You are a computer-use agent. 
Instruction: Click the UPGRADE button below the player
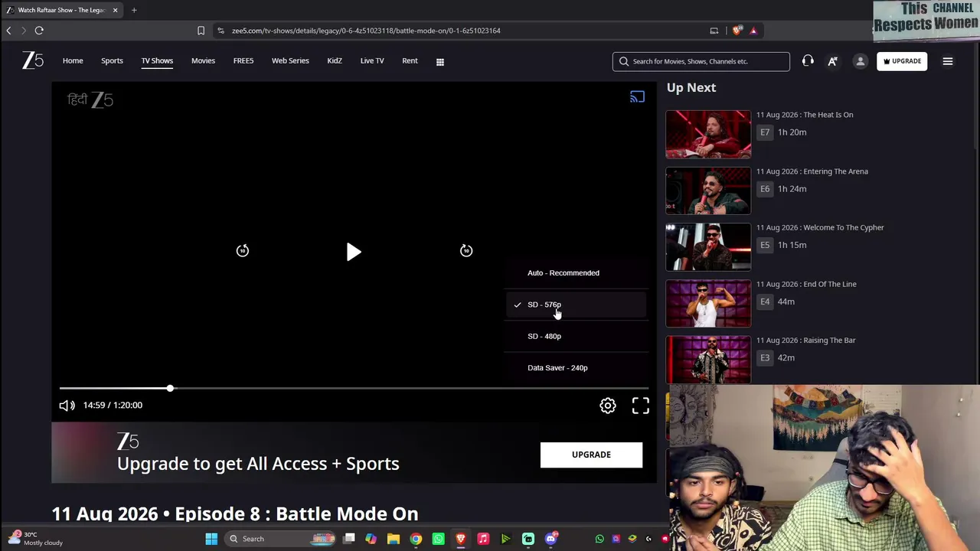[591, 455]
